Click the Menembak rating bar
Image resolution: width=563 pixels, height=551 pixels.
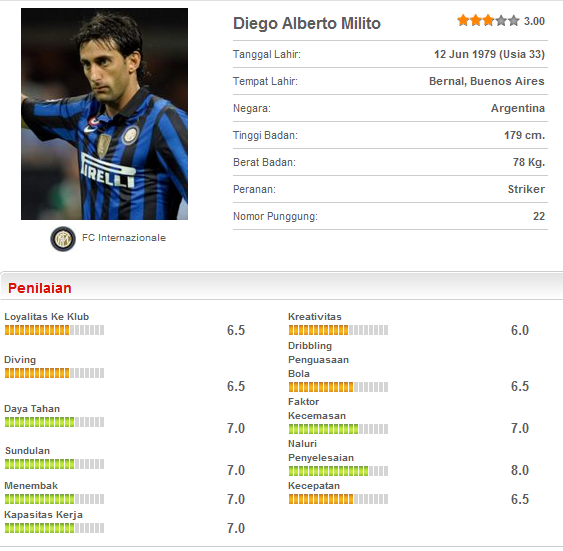pyautogui.click(x=55, y=499)
